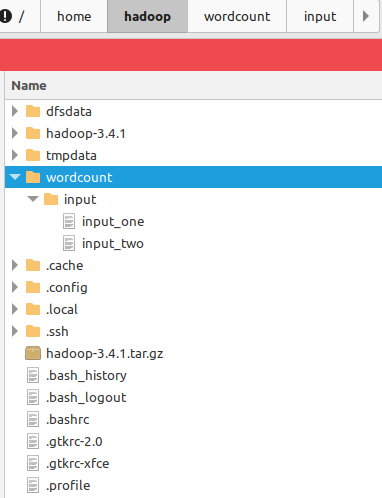Image resolution: width=382 pixels, height=498 pixels.
Task: Click the .ssh folder icon
Action: coord(33,331)
